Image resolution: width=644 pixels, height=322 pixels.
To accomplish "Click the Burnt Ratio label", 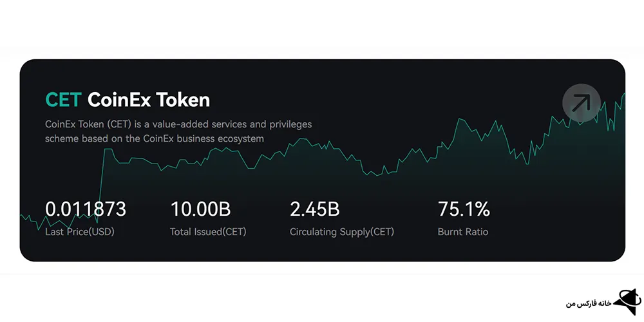I will pos(463,232).
